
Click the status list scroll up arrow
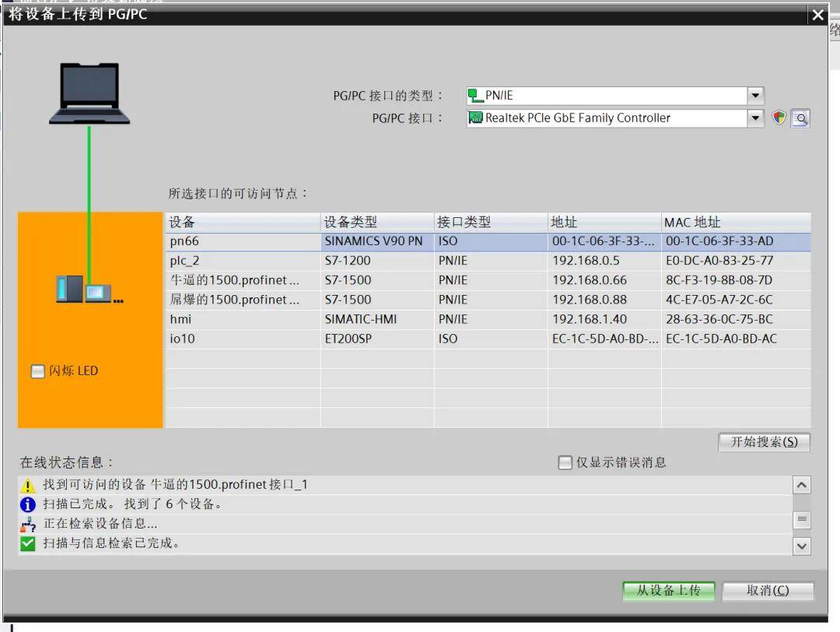[801, 485]
